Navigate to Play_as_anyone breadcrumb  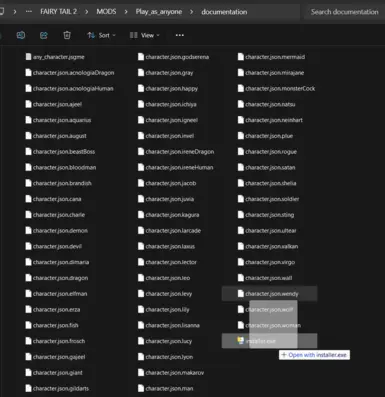(x=159, y=12)
